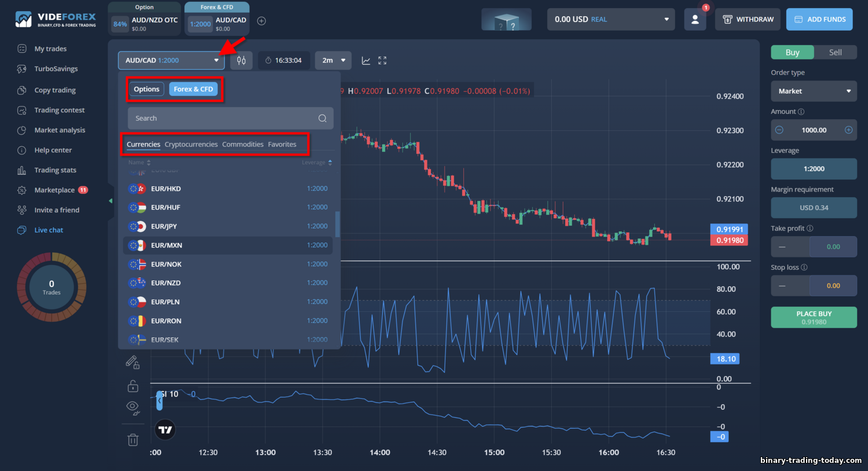Viewport: 868px width, 471px height.
Task: Toggle fullscreen chart mode icon
Action: [x=382, y=60]
